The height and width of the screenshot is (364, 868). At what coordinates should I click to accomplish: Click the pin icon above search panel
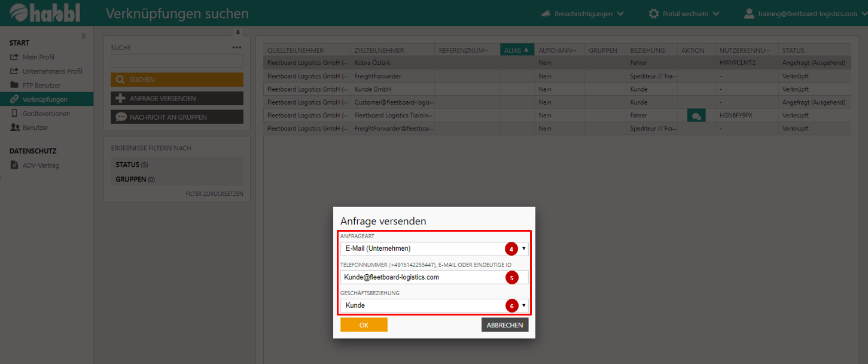pyautogui.click(x=237, y=32)
